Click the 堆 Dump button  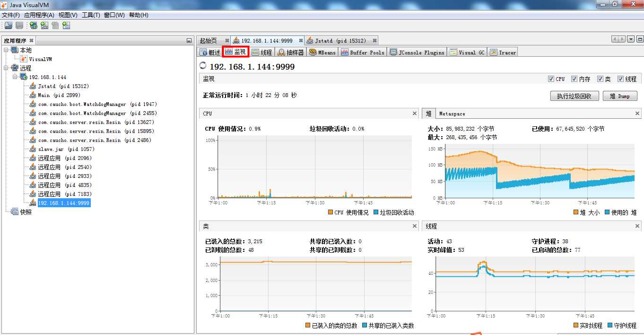(x=620, y=96)
